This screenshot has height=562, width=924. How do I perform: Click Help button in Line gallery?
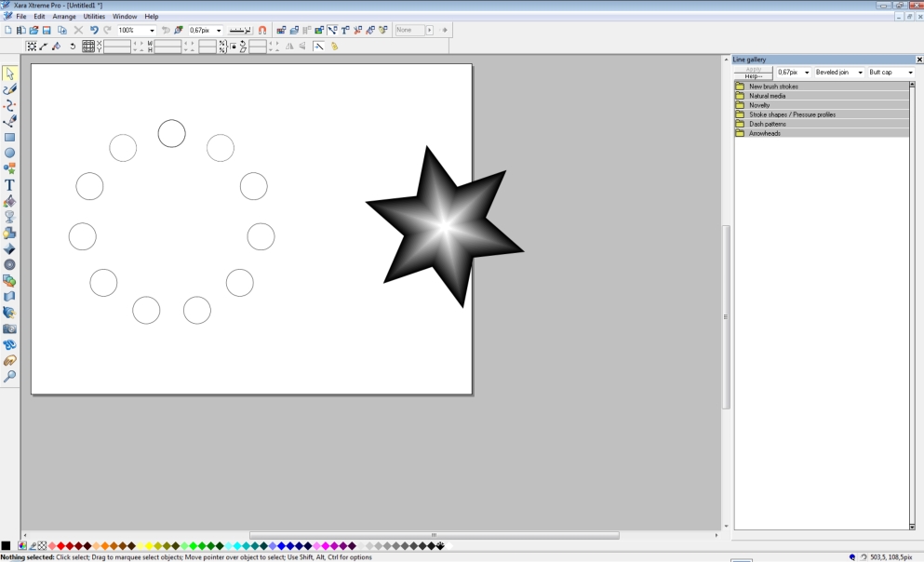click(753, 76)
